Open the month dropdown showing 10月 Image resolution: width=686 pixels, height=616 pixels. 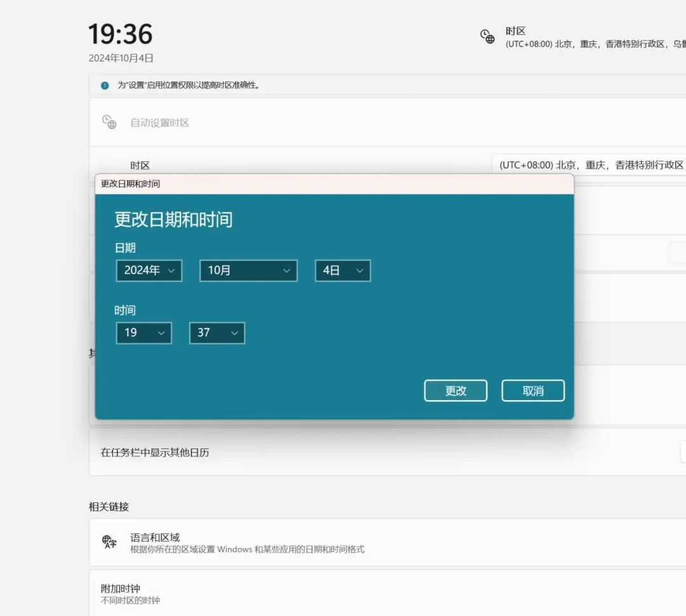coord(248,271)
